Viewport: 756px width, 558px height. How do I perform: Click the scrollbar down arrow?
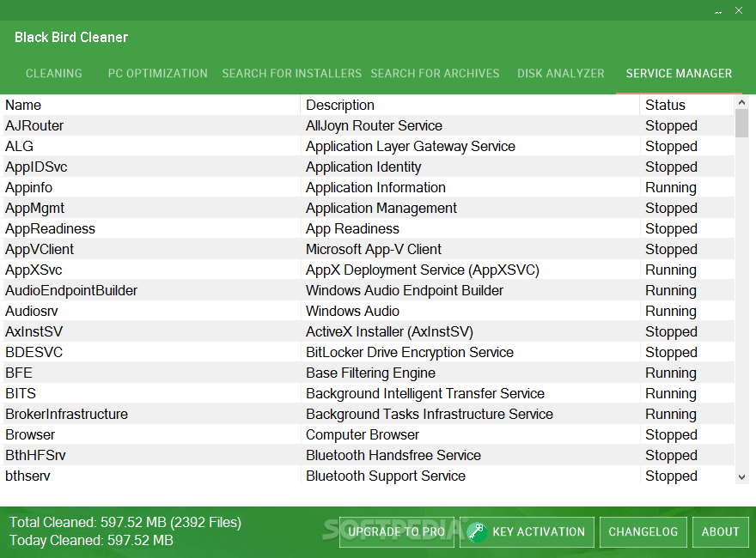pyautogui.click(x=742, y=477)
